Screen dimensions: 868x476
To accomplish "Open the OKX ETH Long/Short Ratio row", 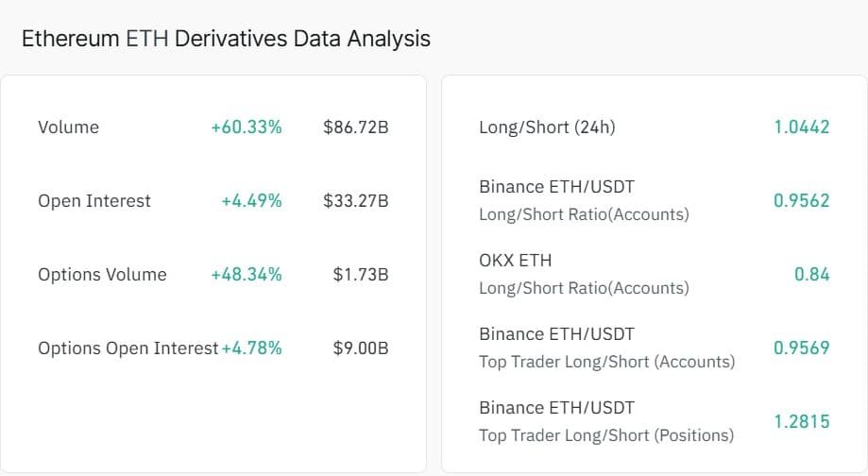I will click(x=584, y=274).
